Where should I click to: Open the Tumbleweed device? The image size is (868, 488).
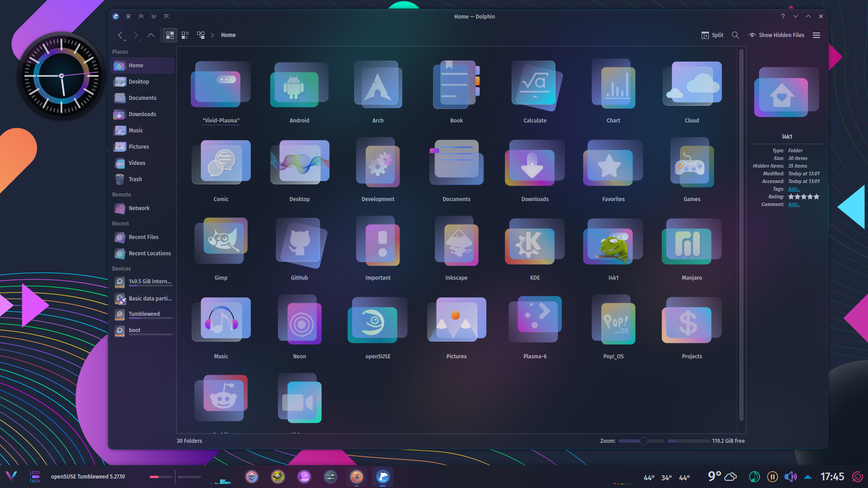[143, 314]
